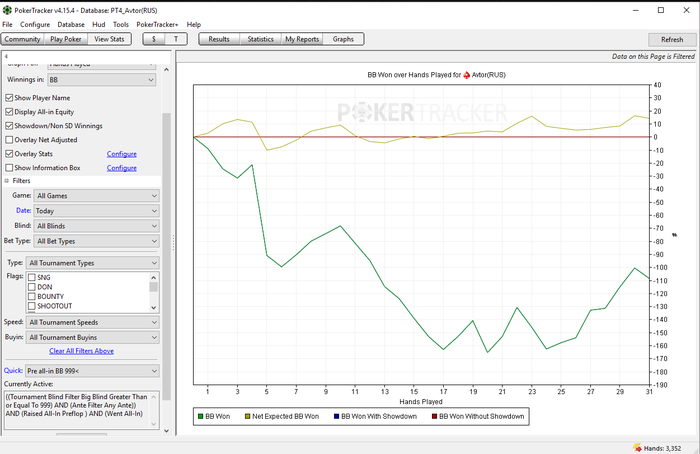
Task: Open the My Reports tab
Action: (302, 39)
